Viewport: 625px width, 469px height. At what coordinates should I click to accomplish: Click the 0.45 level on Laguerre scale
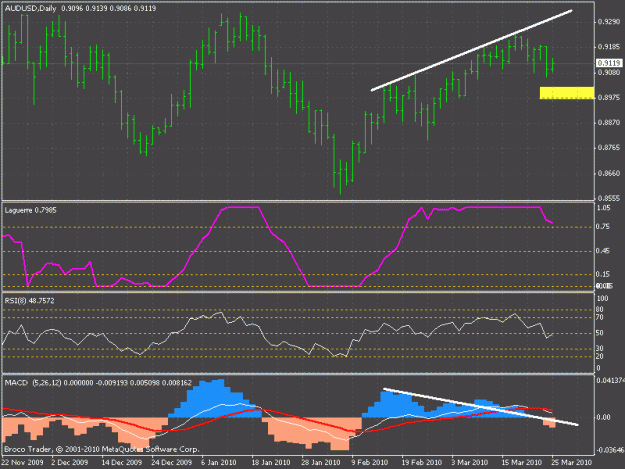(603, 251)
